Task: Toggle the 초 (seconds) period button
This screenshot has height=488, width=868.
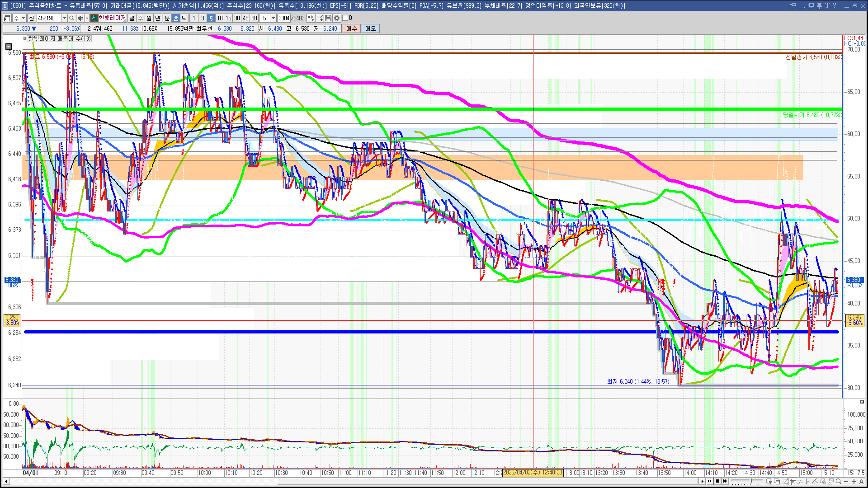Action: point(176,18)
